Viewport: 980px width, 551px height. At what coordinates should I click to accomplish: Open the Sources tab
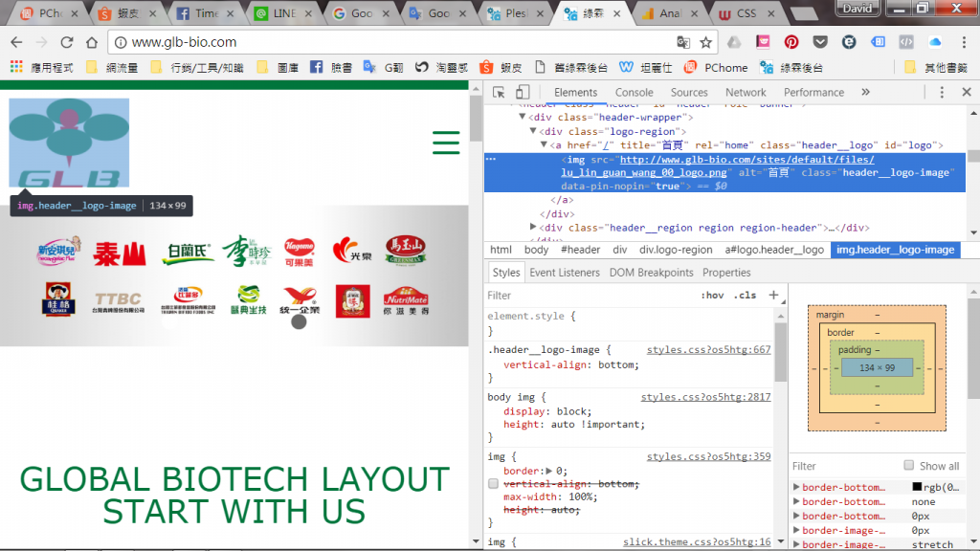(x=689, y=93)
